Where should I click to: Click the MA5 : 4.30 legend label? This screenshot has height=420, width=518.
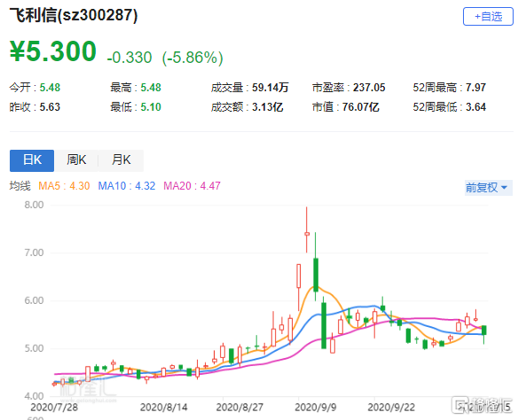point(64,186)
